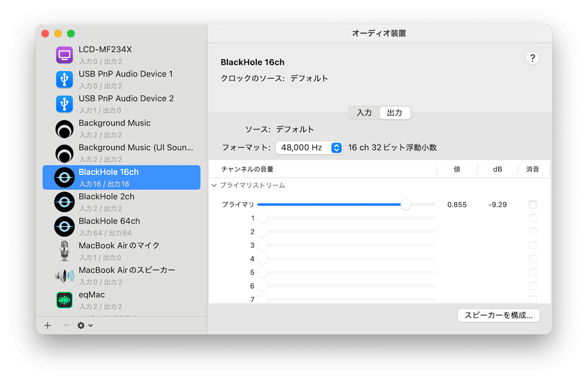588x382 pixels.
Task: Toggle mute checkbox for channel 5
Action: [x=533, y=272]
